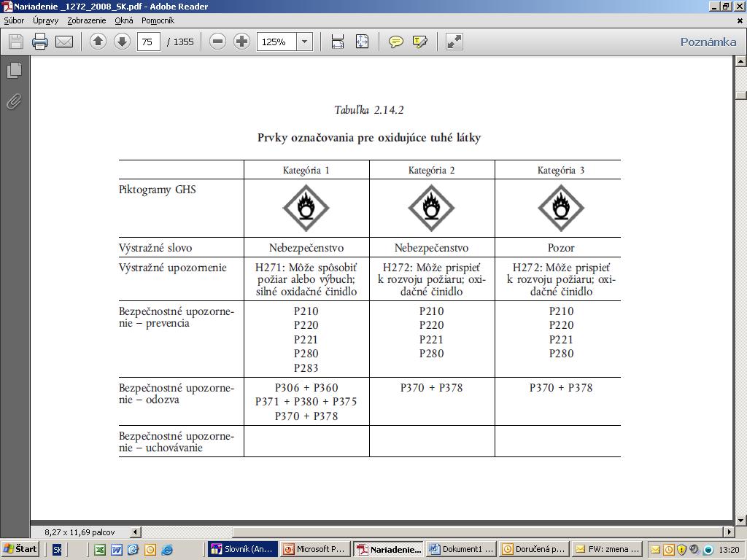Open the Page Thumbnails panel

pos(15,71)
